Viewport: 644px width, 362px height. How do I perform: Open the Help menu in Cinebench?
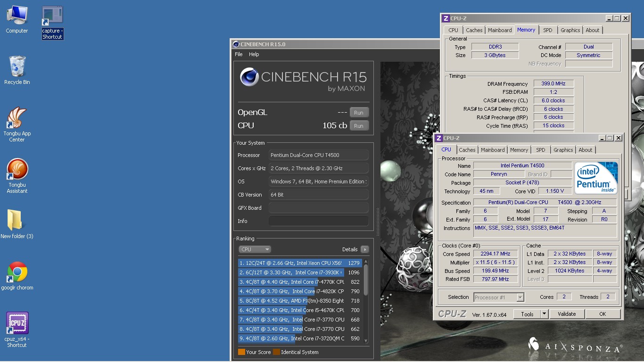[254, 54]
